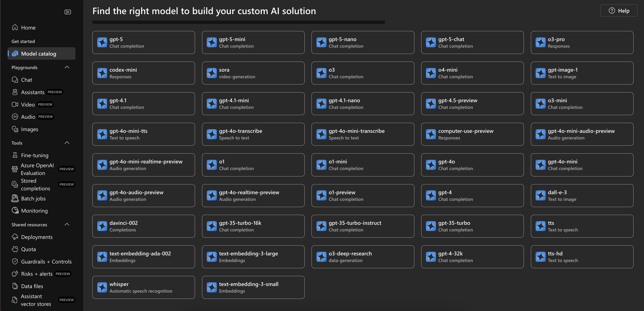Collapse the Playgrounds section

(67, 67)
